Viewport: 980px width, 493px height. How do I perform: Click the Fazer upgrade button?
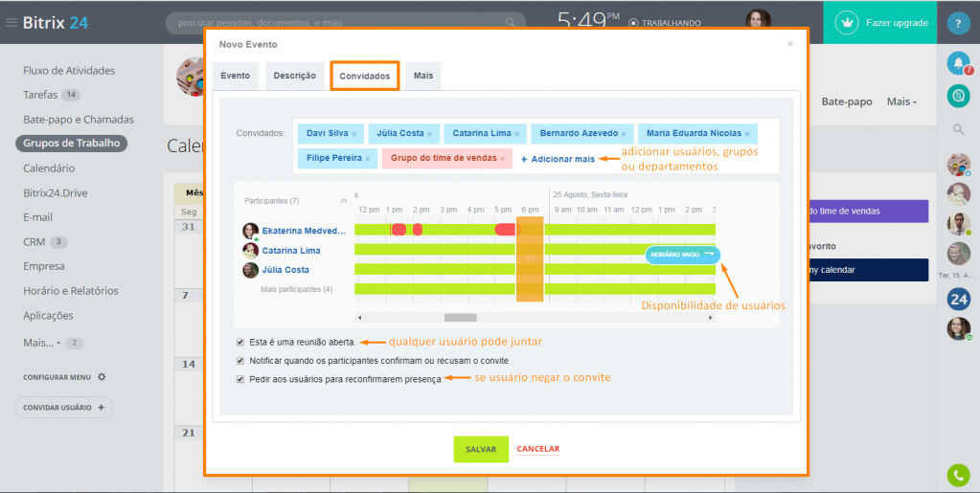[x=880, y=22]
